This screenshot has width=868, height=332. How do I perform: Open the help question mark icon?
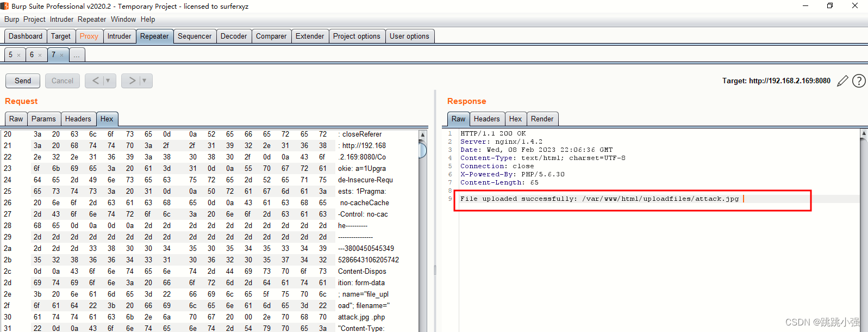tap(859, 81)
